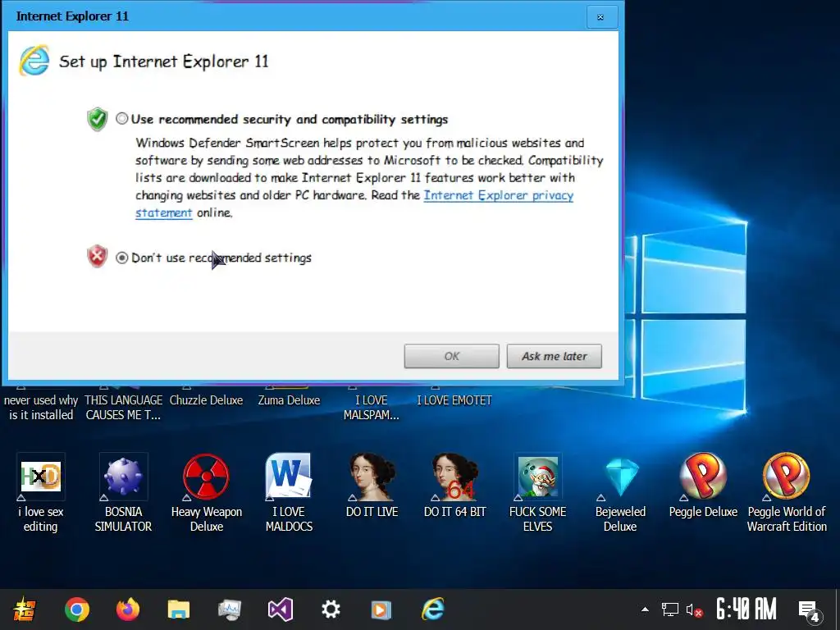840x630 pixels.
Task: Open the media player taskbar icon
Action: tap(381, 609)
